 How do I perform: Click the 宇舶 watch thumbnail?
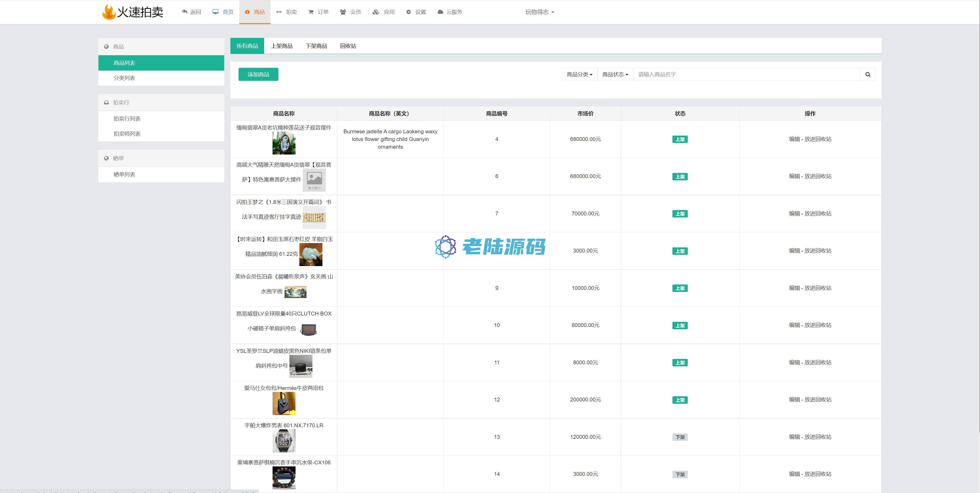tap(284, 441)
